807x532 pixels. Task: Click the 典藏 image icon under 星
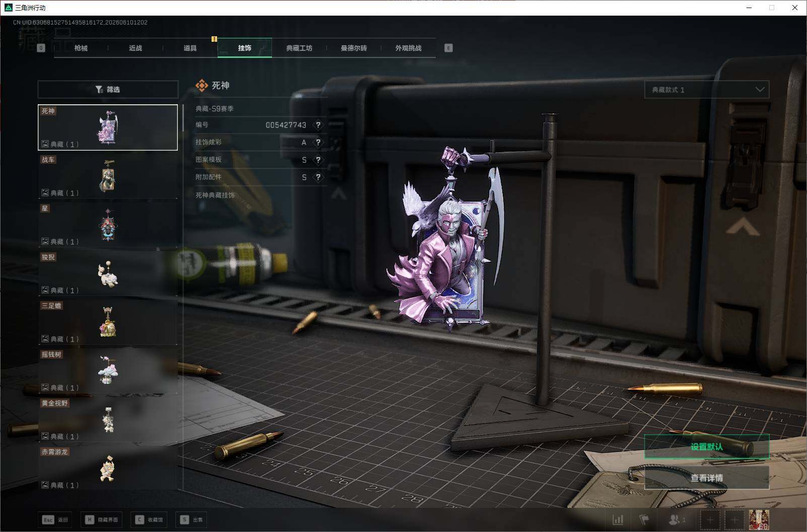pyautogui.click(x=45, y=241)
